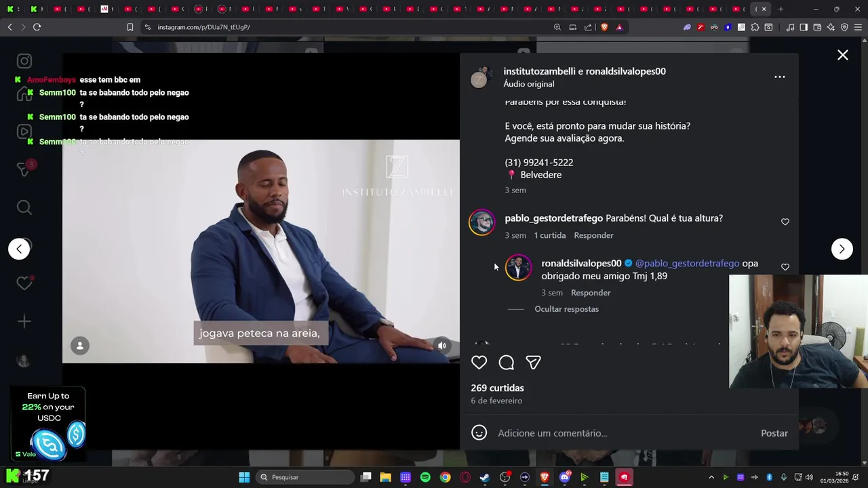Collapse replies with Ocultar respostas
The width and height of the screenshot is (868, 488).
pos(566,309)
